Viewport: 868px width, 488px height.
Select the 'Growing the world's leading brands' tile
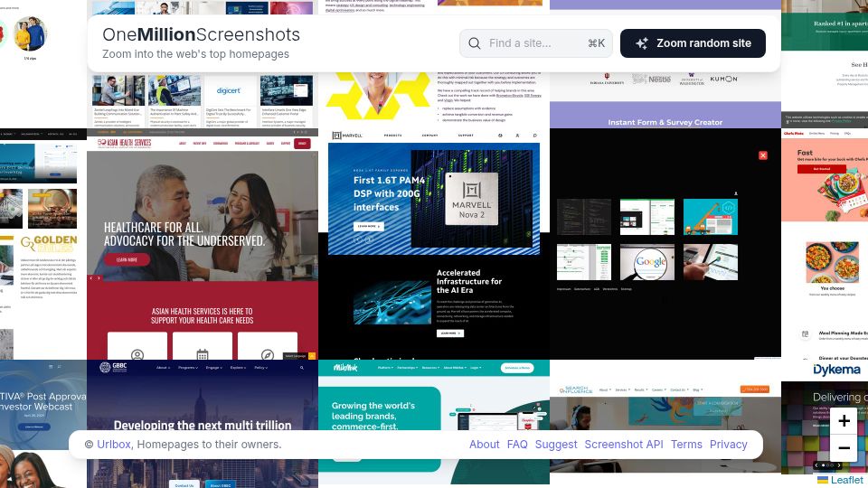coord(434,424)
